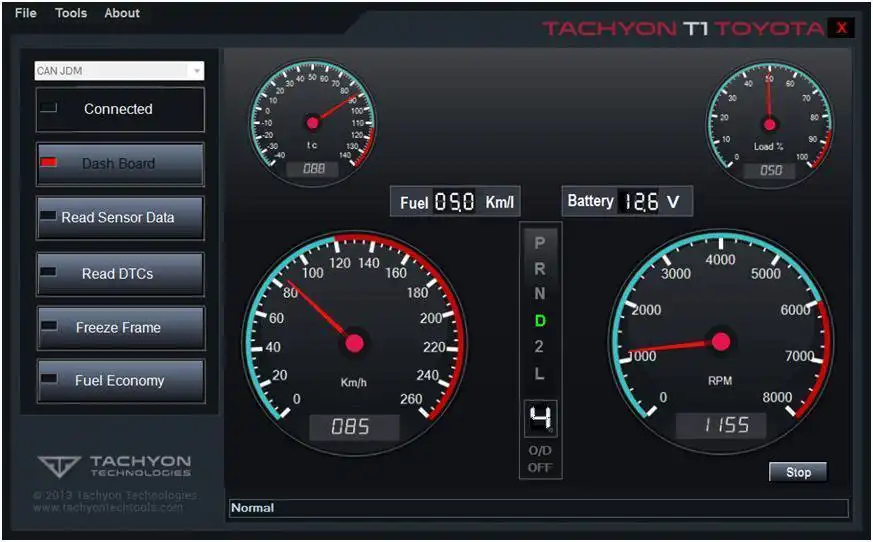Click the Normal status bar text
Image resolution: width=873 pixels, height=542 pixels.
click(x=252, y=508)
